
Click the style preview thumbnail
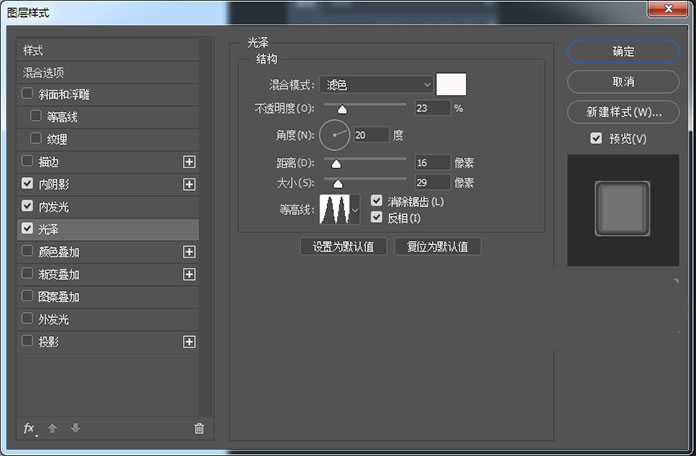[x=622, y=209]
